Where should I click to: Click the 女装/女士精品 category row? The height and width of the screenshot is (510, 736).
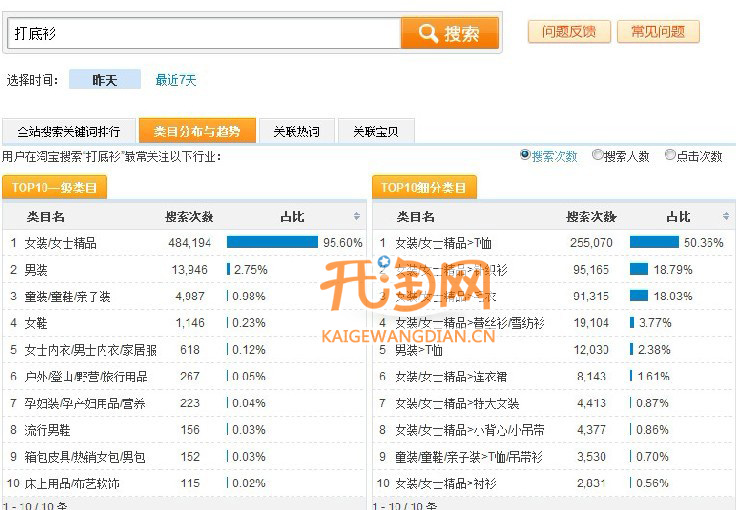point(61,243)
